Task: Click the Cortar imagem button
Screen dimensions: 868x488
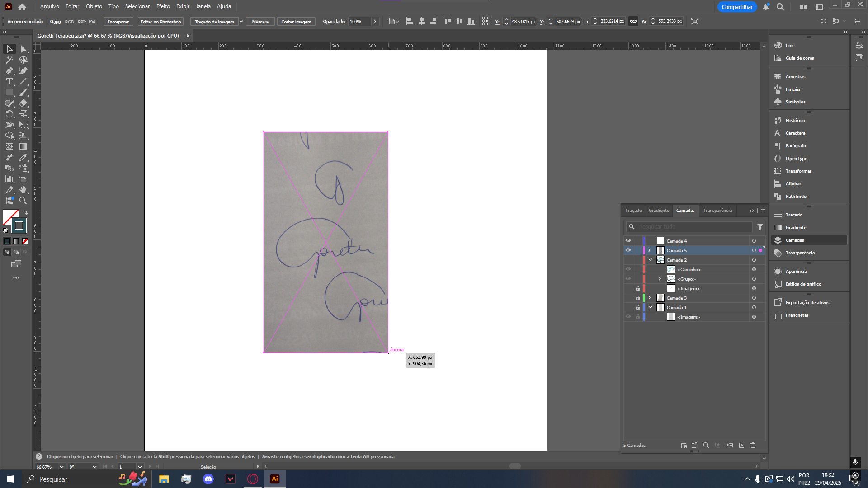Action: pos(296,22)
